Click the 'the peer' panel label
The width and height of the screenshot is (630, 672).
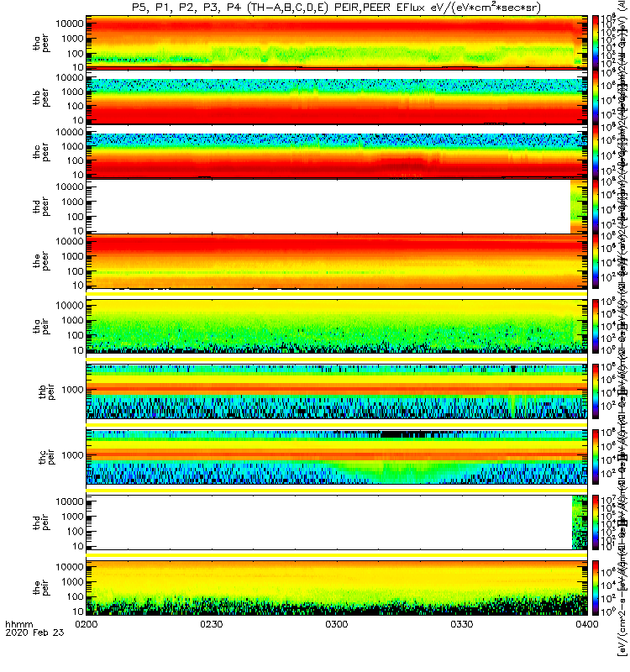click(x=41, y=261)
